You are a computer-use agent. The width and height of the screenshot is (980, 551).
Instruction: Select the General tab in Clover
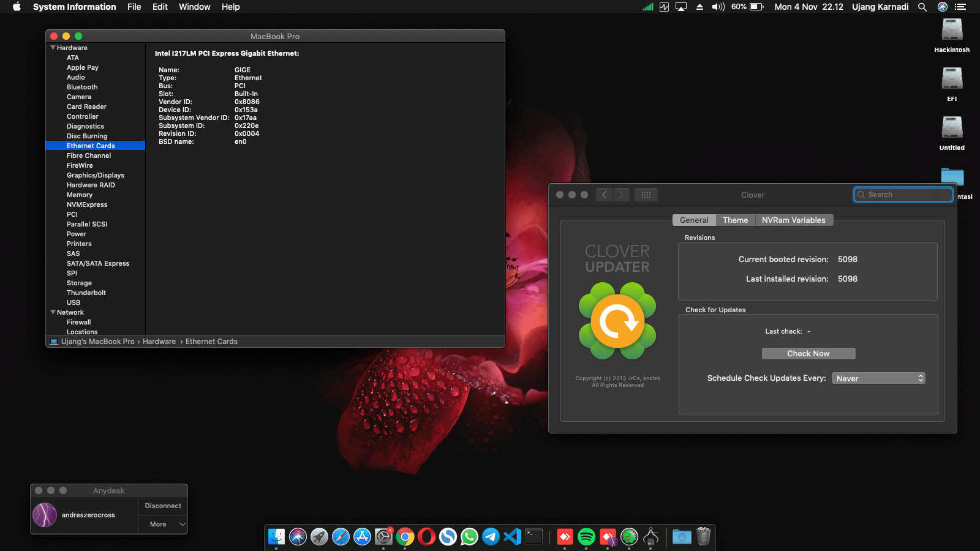coord(694,220)
